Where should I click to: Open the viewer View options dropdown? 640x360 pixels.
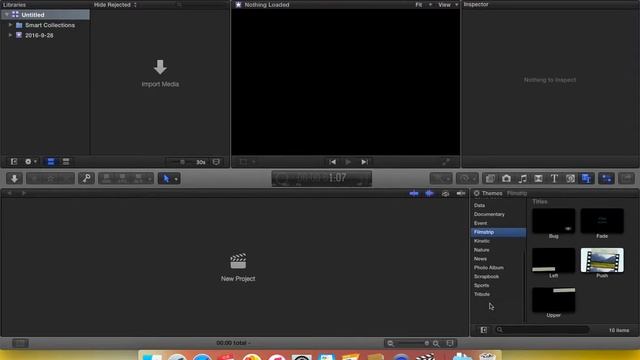(448, 5)
